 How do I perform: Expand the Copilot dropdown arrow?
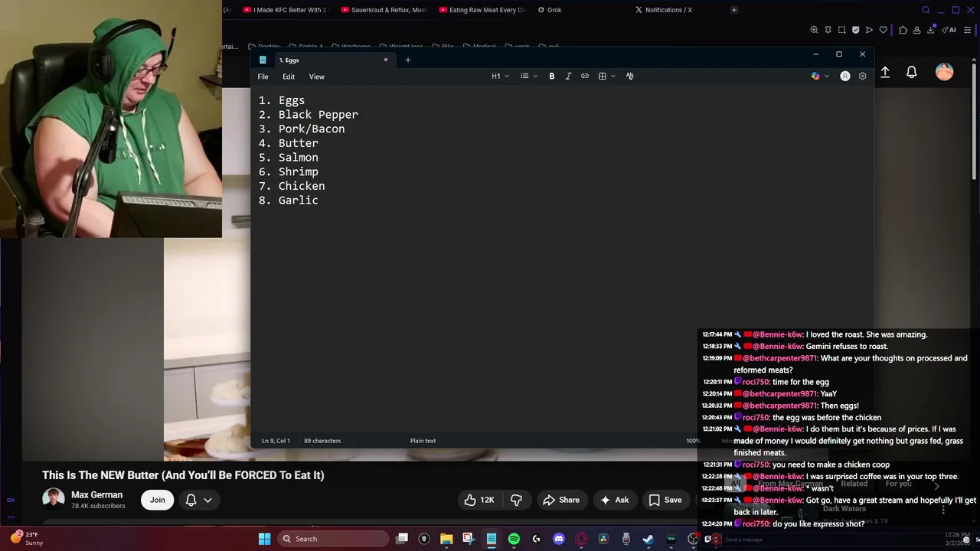(x=827, y=76)
